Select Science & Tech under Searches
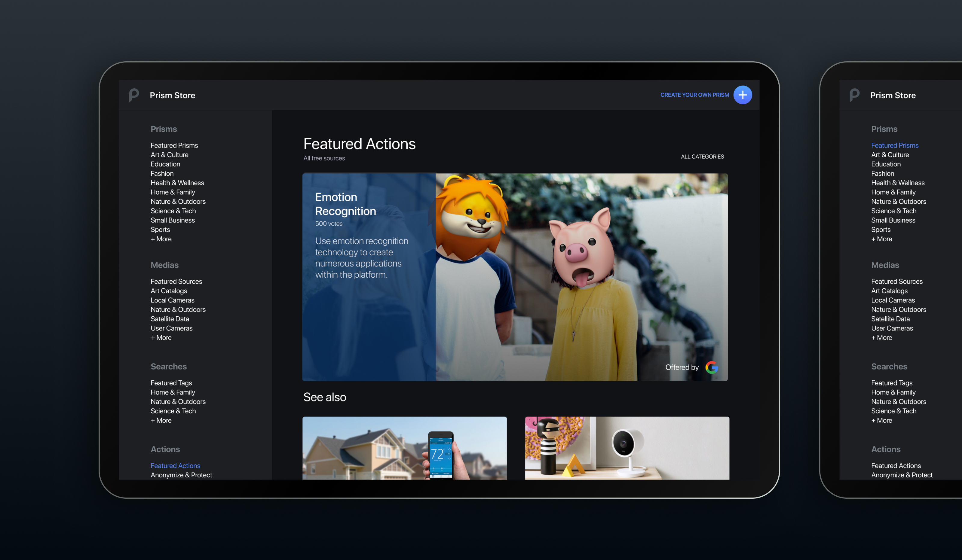Image resolution: width=962 pixels, height=560 pixels. tap(173, 411)
